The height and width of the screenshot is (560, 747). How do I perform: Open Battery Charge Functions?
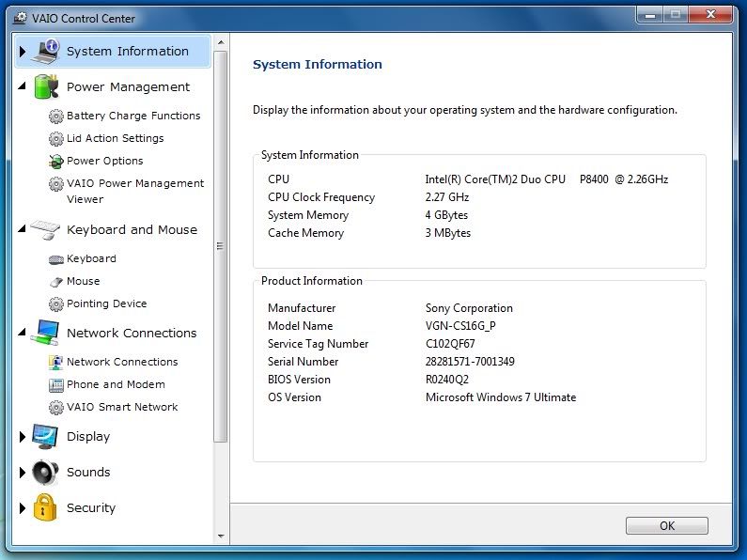click(x=133, y=116)
